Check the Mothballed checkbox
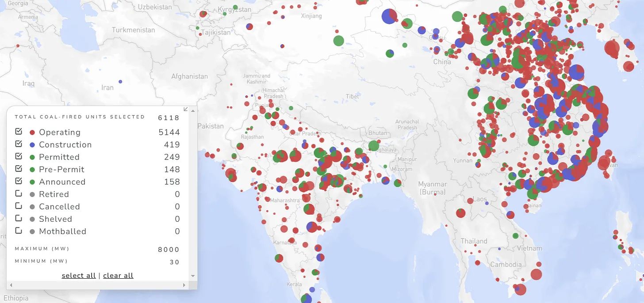The width and height of the screenshot is (644, 303). [19, 231]
